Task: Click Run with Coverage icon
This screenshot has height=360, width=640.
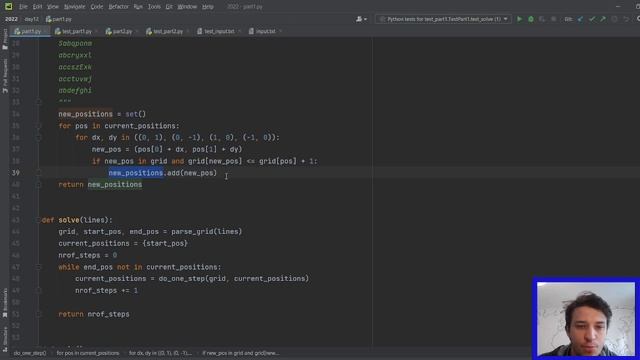Action: tap(542, 19)
